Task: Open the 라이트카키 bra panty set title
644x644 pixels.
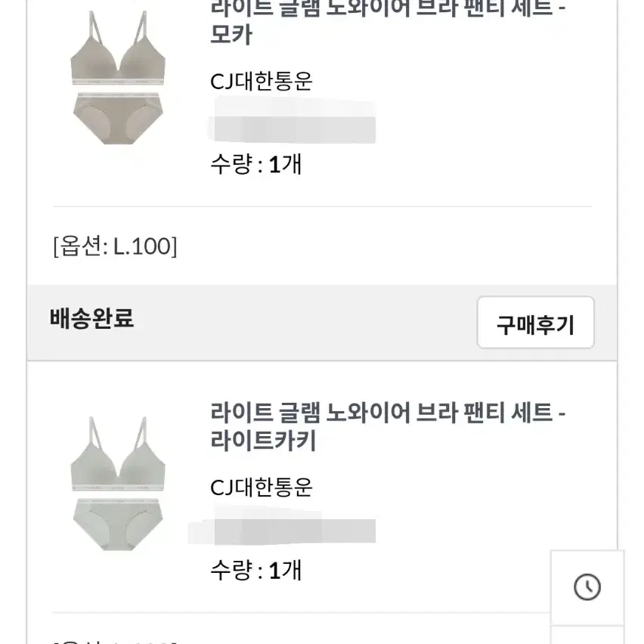Action: 388,426
